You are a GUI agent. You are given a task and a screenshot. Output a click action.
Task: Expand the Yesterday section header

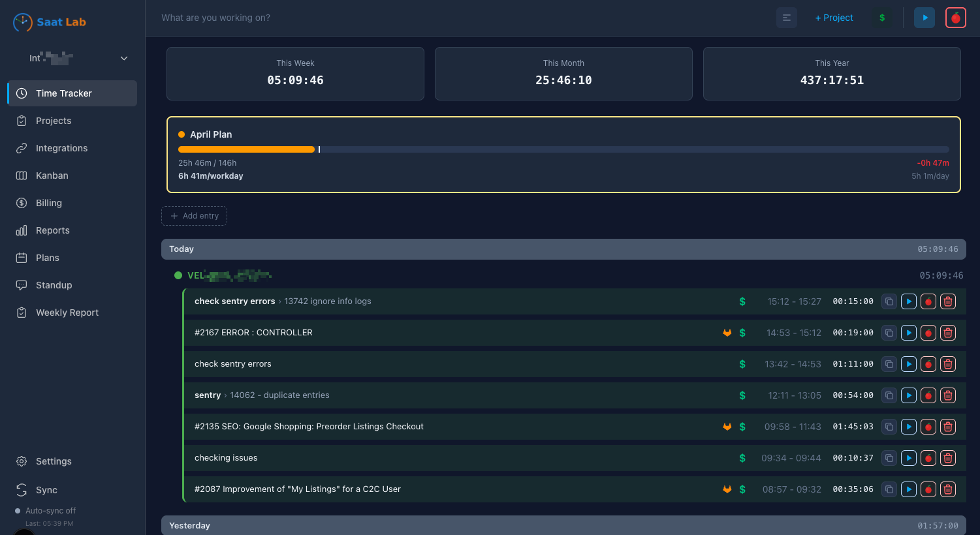[563, 525]
